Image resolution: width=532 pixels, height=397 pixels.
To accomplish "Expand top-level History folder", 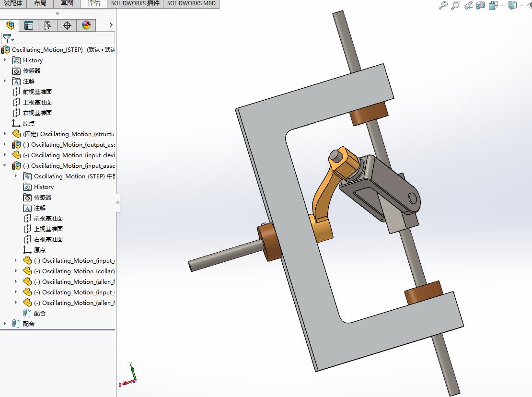I will 5,60.
